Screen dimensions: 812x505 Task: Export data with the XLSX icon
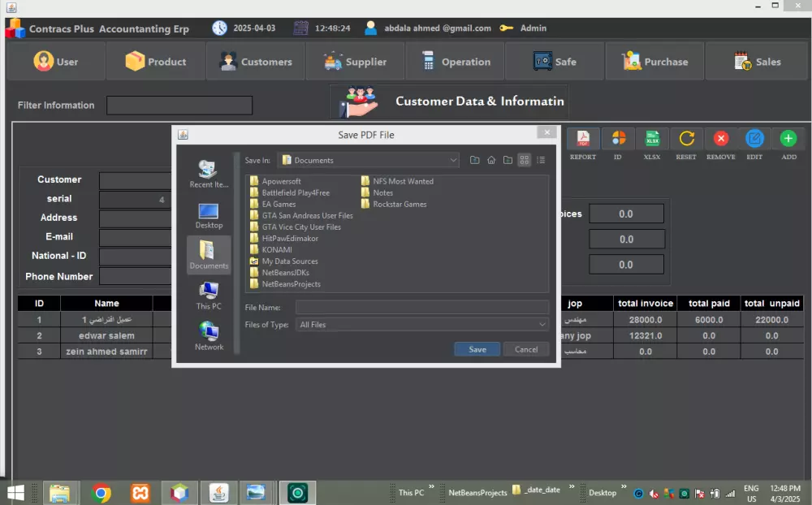tap(652, 136)
